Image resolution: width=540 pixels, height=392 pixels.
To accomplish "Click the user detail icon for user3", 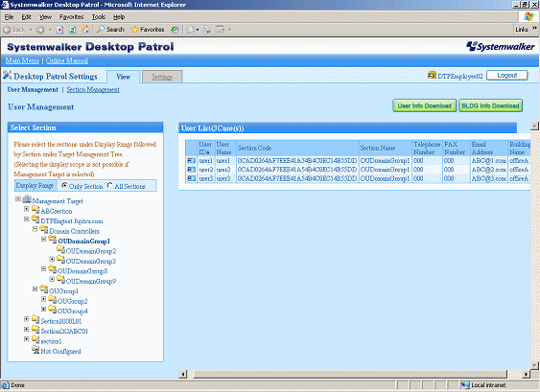I will coord(191,178).
